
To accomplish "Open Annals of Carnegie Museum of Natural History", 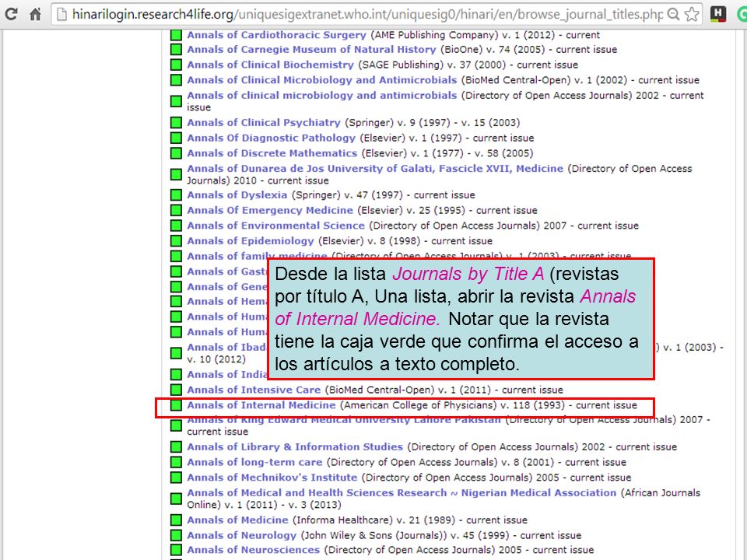I will [311, 50].
